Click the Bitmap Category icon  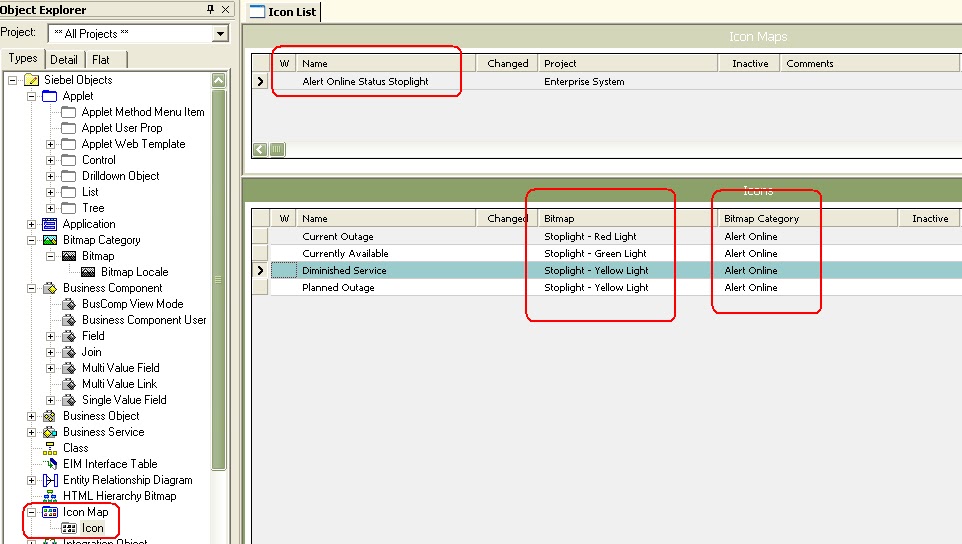click(x=50, y=240)
